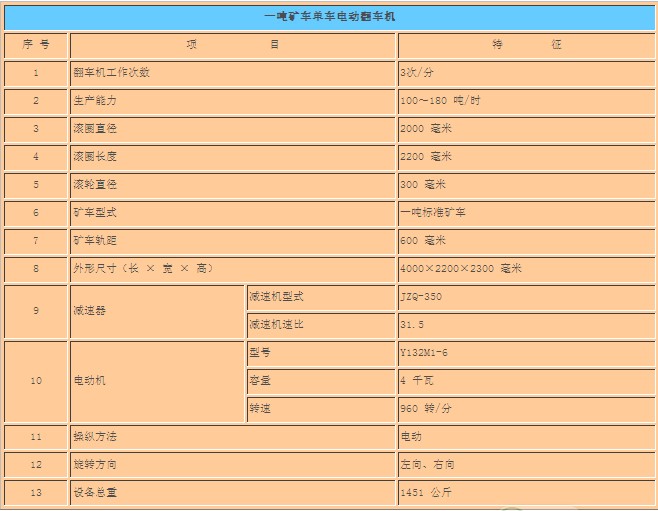Select the 序号 column header
658x511 pixels.
pos(36,45)
